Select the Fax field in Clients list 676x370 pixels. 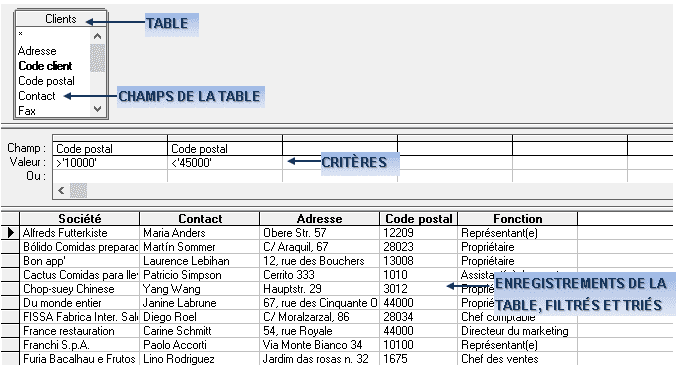[27, 111]
